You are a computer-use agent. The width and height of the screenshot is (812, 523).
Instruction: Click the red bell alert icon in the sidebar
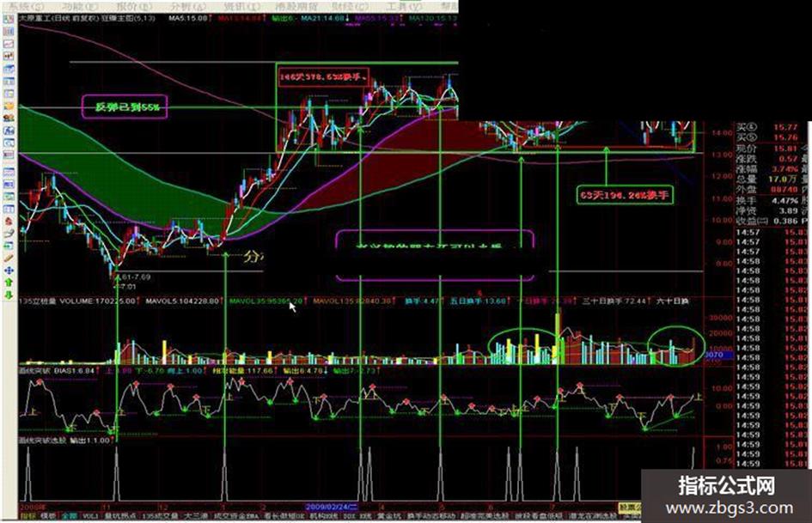[9, 221]
